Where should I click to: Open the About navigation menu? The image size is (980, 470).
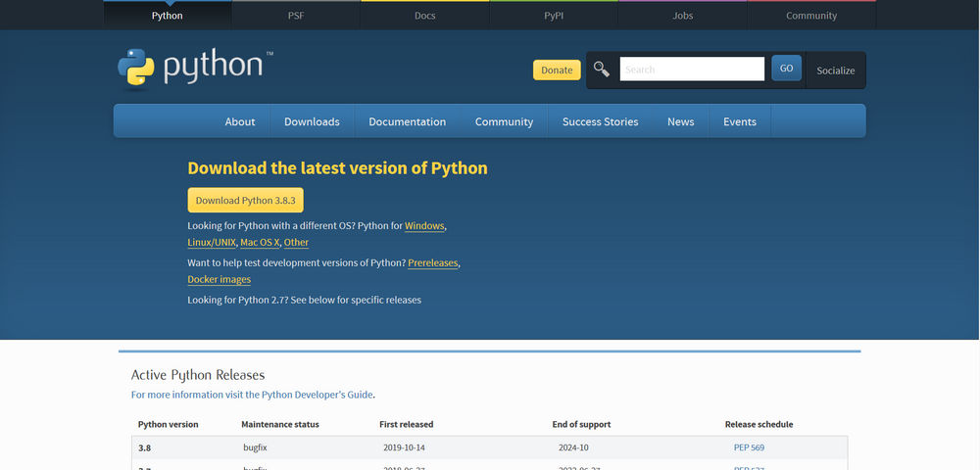click(240, 121)
